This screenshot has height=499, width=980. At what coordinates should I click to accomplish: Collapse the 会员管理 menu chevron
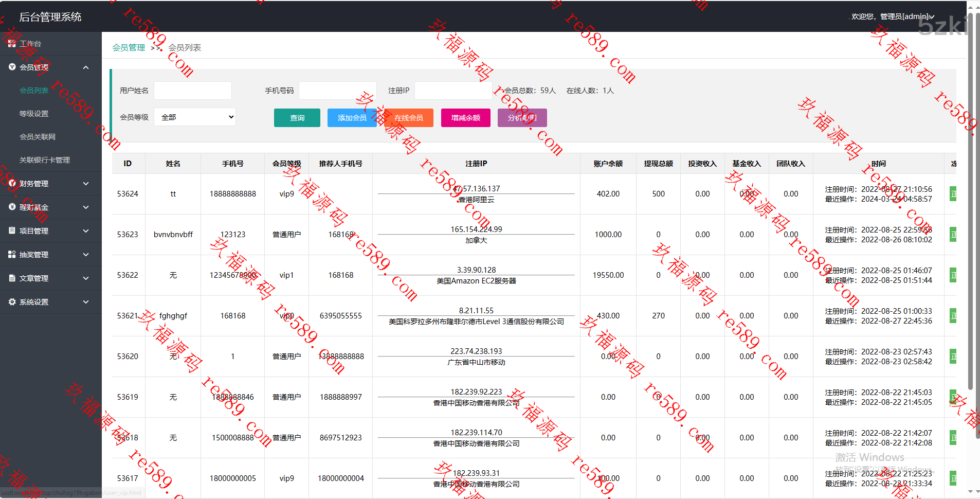86,67
